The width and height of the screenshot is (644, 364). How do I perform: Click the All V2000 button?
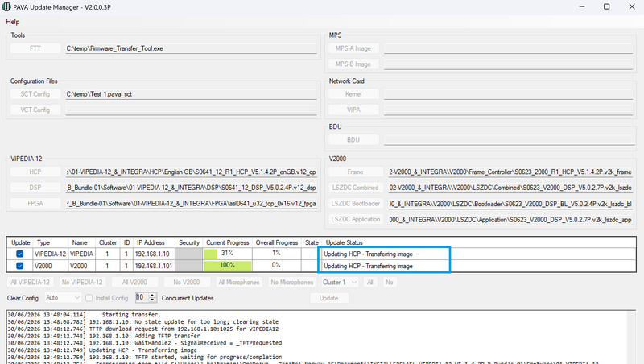click(x=134, y=282)
